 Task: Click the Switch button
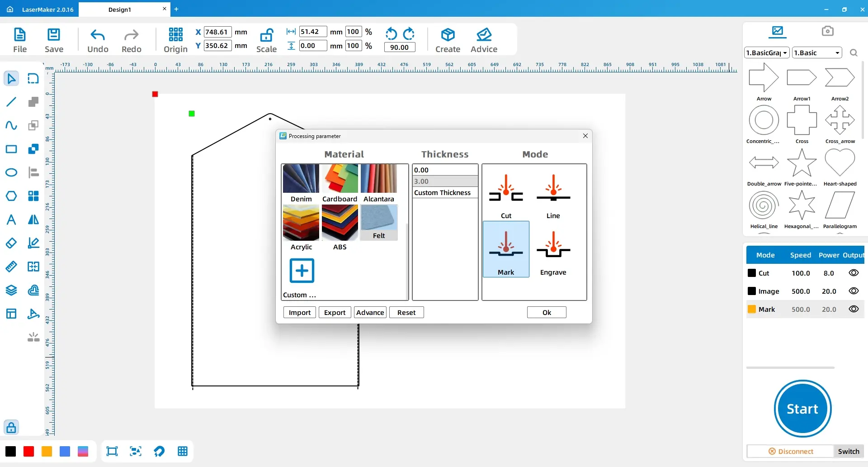pyautogui.click(x=849, y=451)
